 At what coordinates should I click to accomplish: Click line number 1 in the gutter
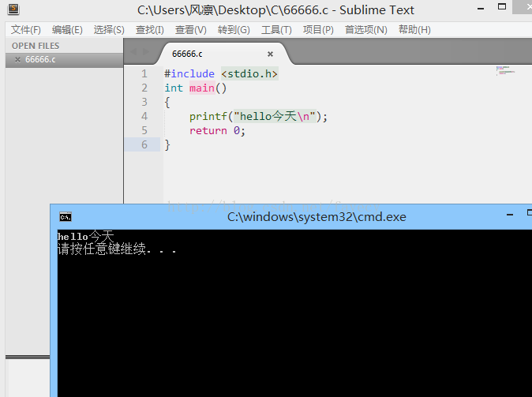coord(144,73)
